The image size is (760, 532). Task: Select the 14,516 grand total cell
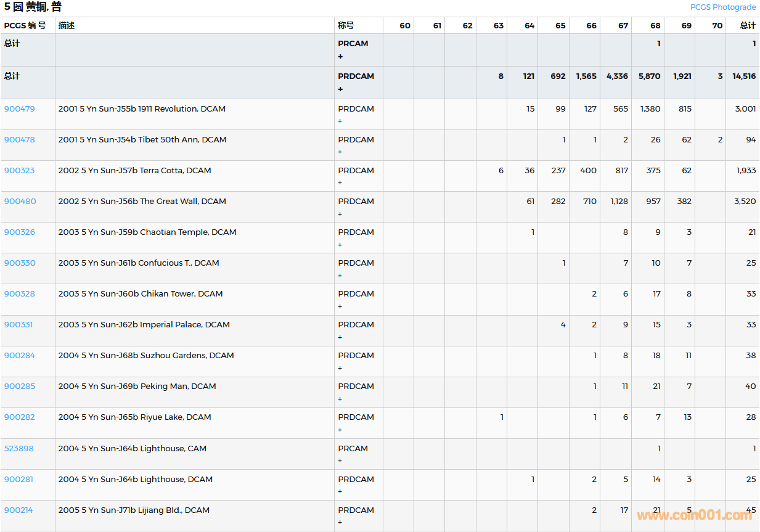click(x=744, y=76)
